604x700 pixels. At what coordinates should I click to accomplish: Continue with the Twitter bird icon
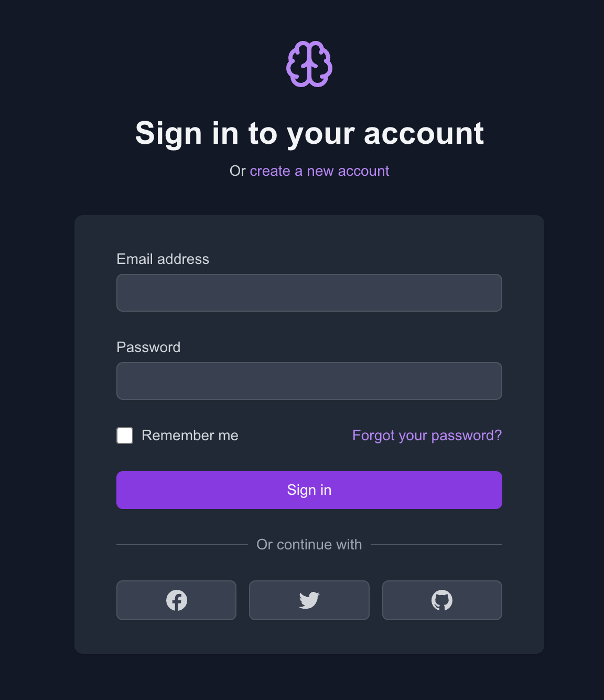pyautogui.click(x=309, y=600)
